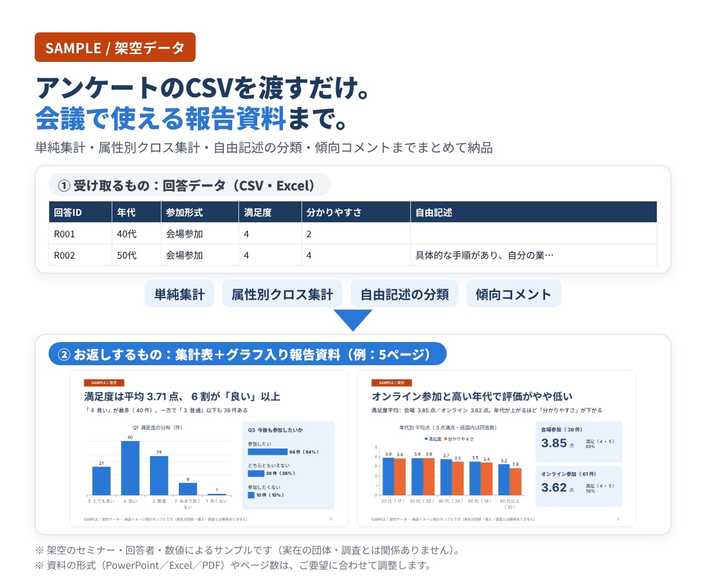Click the Q3 今後も参加したいか panel title
706x588 pixels.
coord(275,430)
